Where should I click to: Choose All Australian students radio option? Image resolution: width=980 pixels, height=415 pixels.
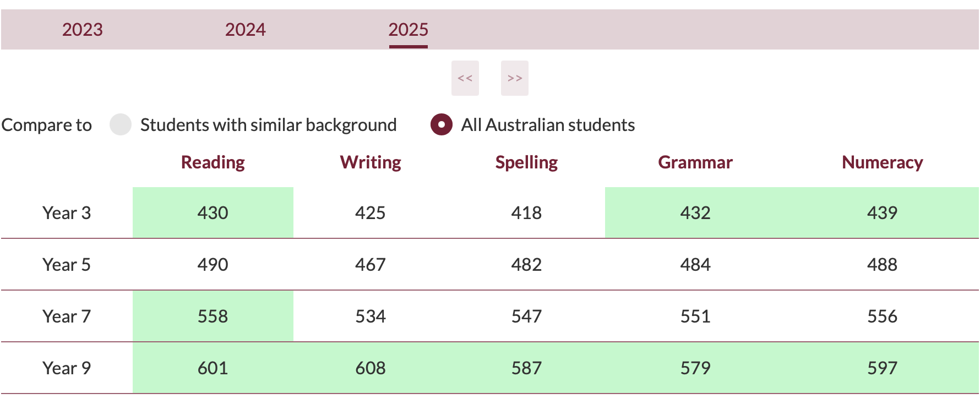tap(442, 124)
